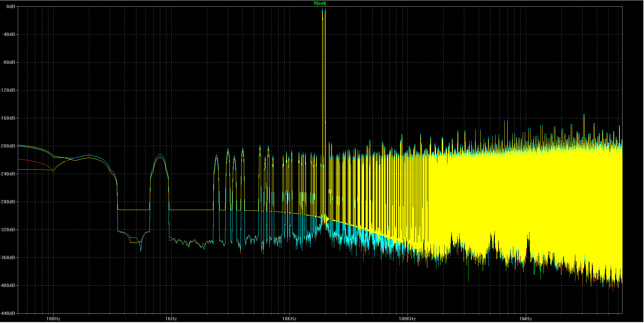The image size is (644, 323).
Task: Select the 1KHz frequency axis label
Action: (171, 319)
